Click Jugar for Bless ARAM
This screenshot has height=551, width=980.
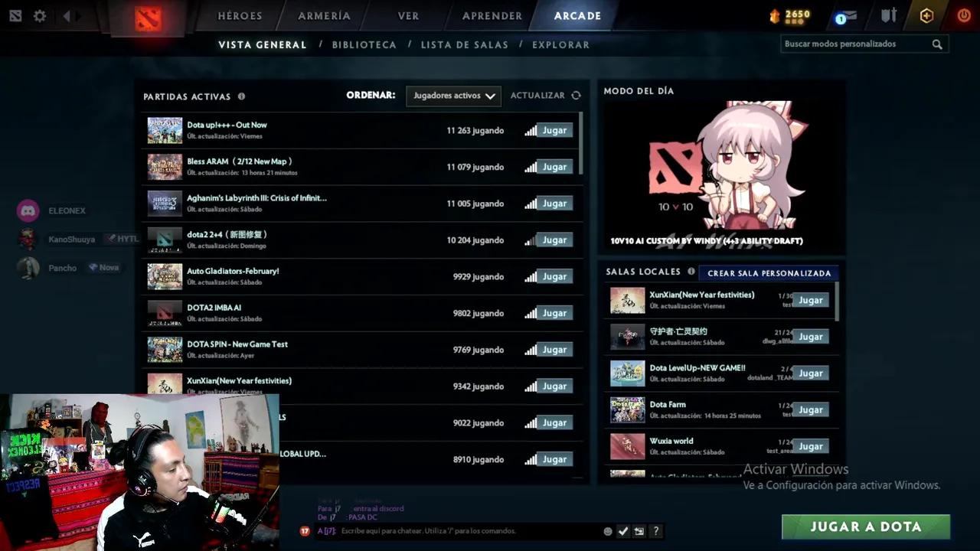(554, 167)
